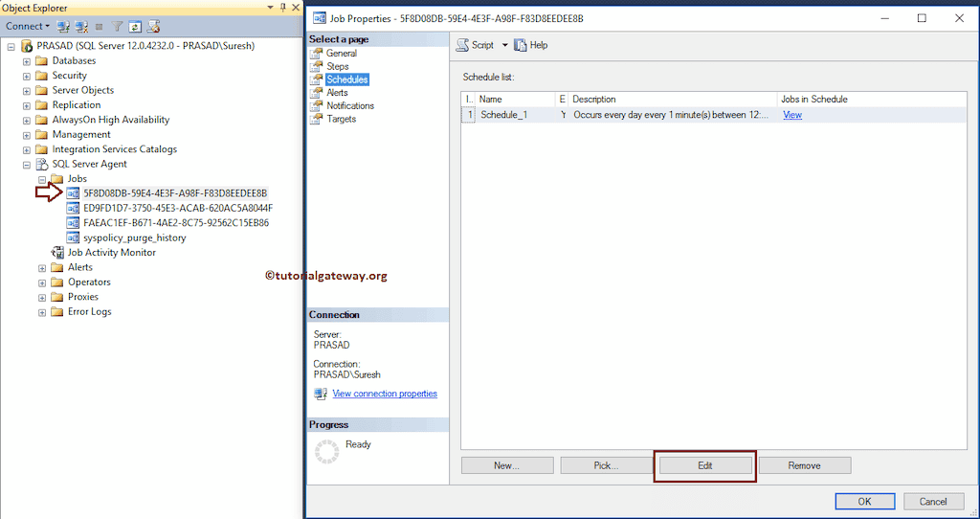Click the Pick... schedule button

606,465
